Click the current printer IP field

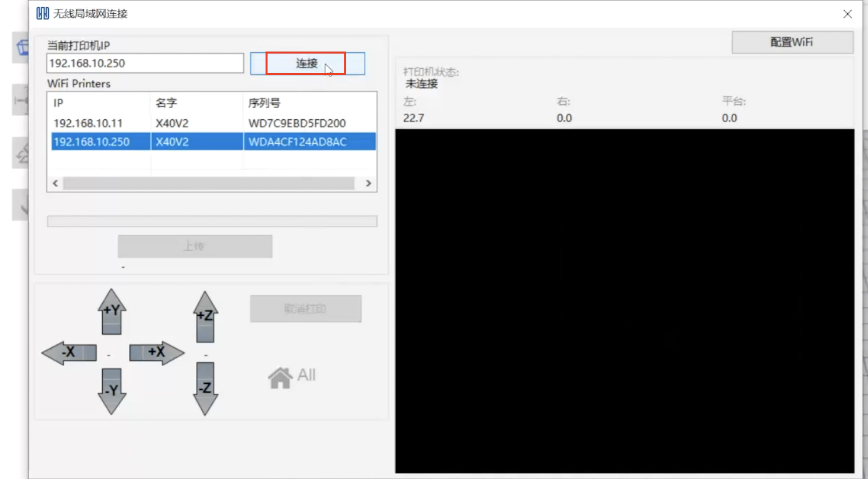click(145, 63)
